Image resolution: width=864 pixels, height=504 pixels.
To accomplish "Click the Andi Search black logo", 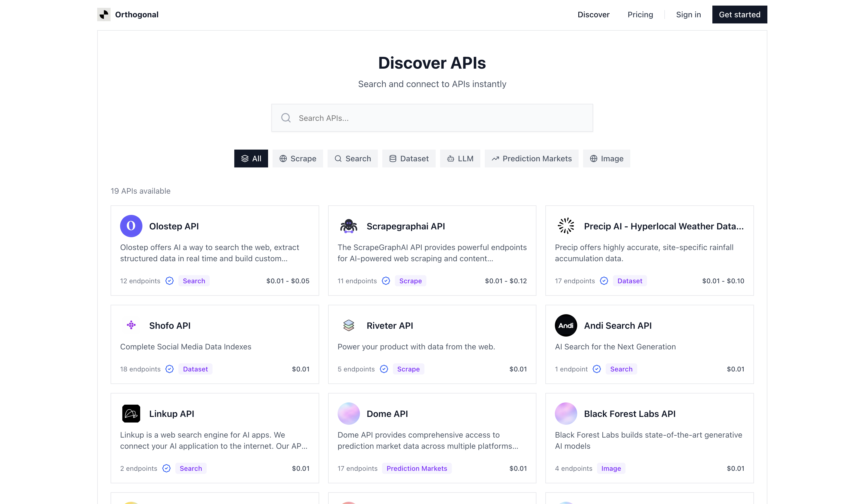I will point(566,325).
